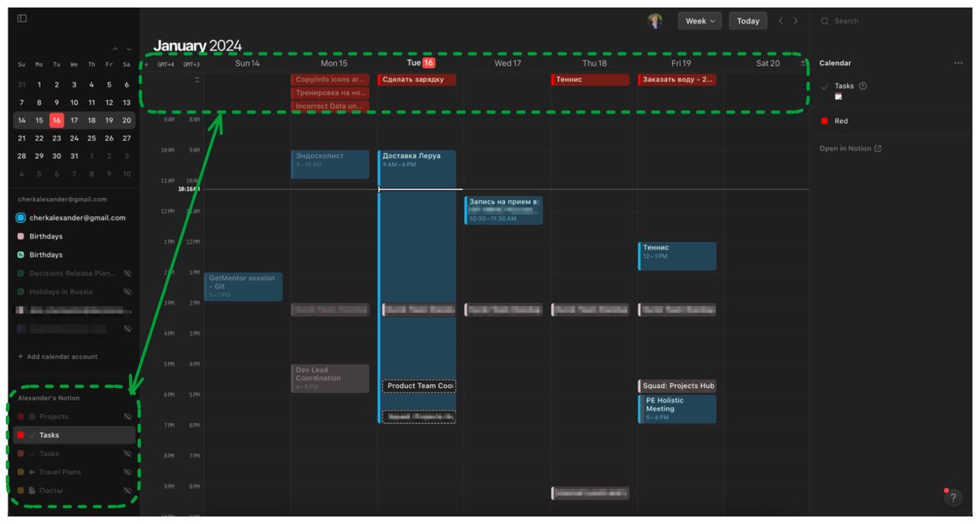Click the info icon beside Tasks

click(x=863, y=86)
